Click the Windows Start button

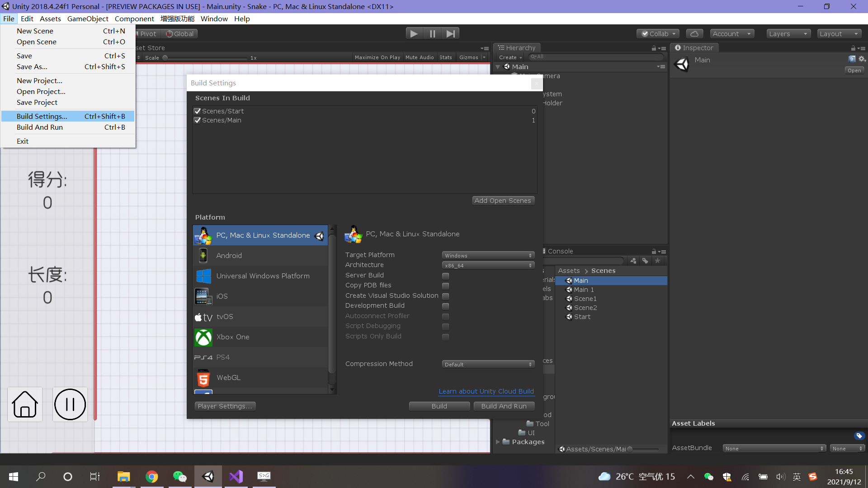14,476
